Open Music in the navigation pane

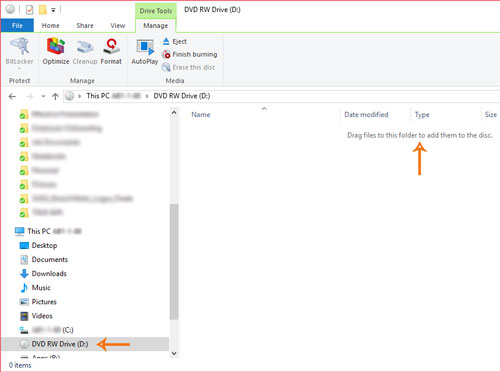[35, 288]
